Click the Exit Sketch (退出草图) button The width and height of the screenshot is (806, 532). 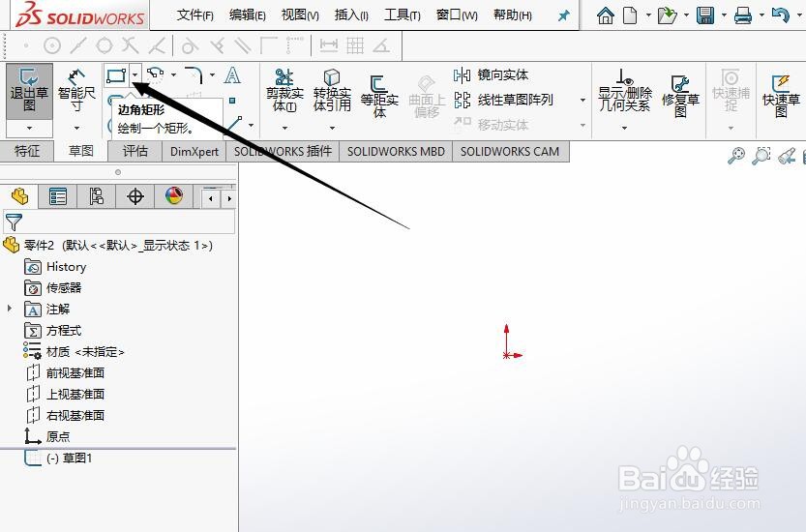[x=29, y=92]
